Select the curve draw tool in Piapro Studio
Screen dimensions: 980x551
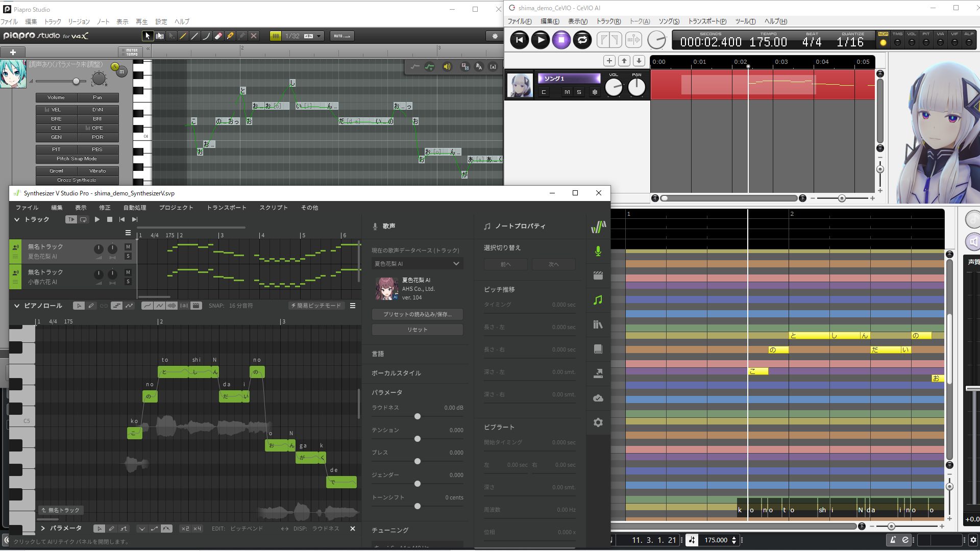pyautogui.click(x=206, y=36)
